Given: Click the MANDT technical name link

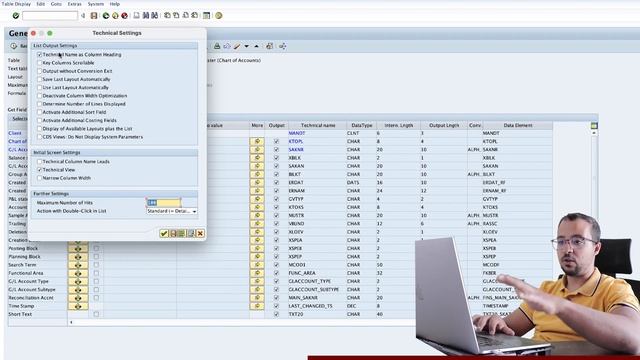Looking at the screenshot, I should click(297, 133).
